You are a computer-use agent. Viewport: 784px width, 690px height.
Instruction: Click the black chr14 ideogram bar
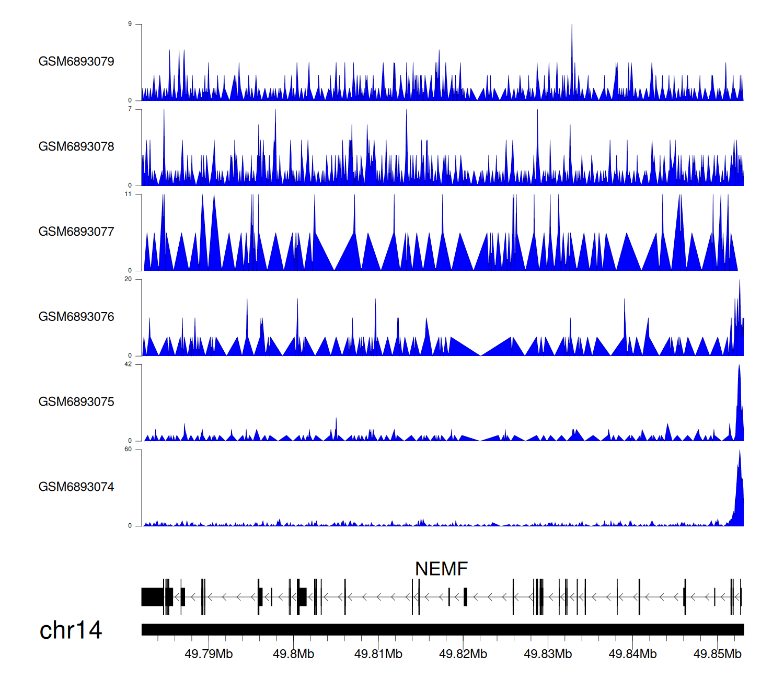point(442,629)
